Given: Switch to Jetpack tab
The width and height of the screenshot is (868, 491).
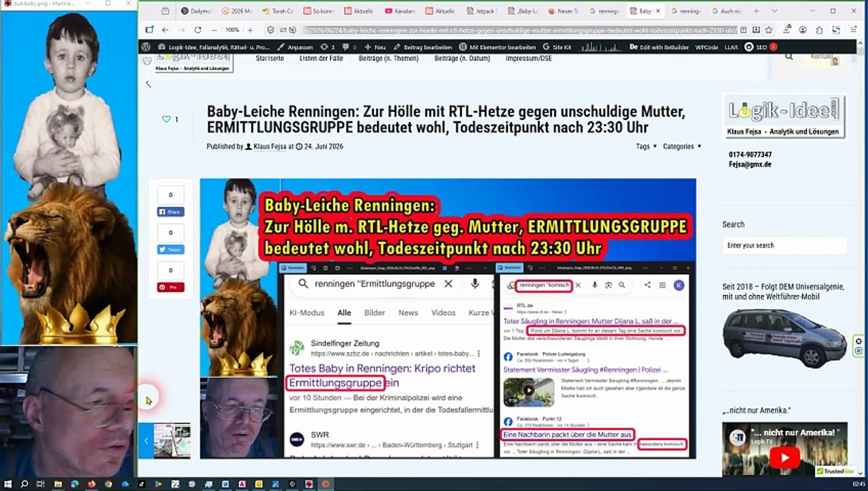Looking at the screenshot, I should (x=482, y=12).
